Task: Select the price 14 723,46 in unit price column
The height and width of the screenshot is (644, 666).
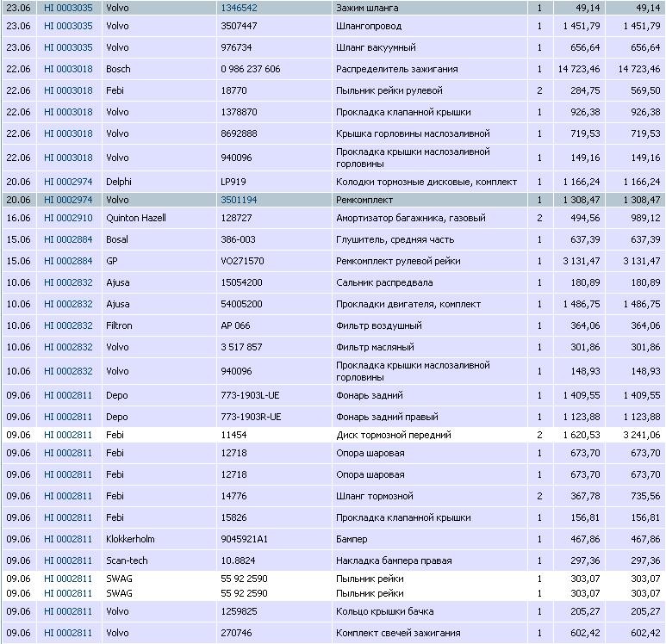Action: [x=579, y=69]
